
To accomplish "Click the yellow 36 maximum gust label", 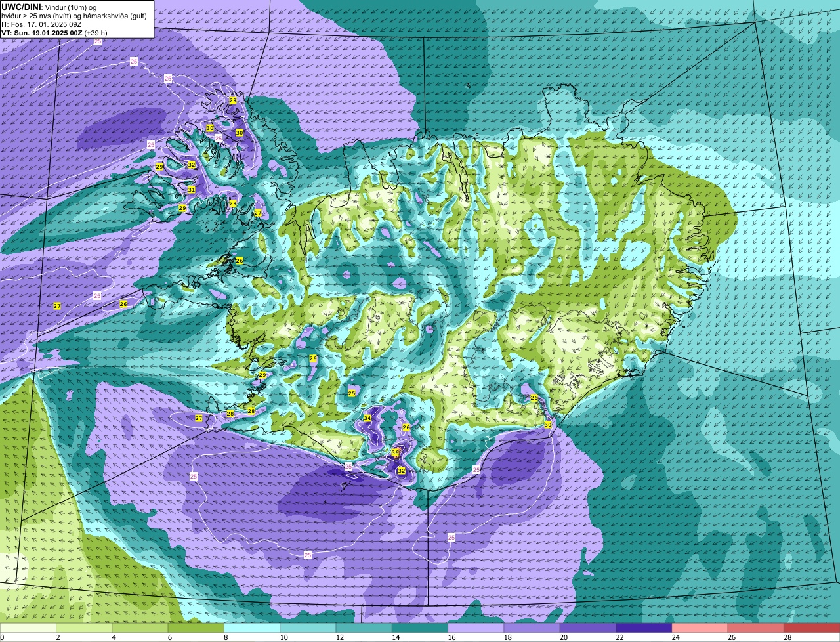I will pos(395,452).
